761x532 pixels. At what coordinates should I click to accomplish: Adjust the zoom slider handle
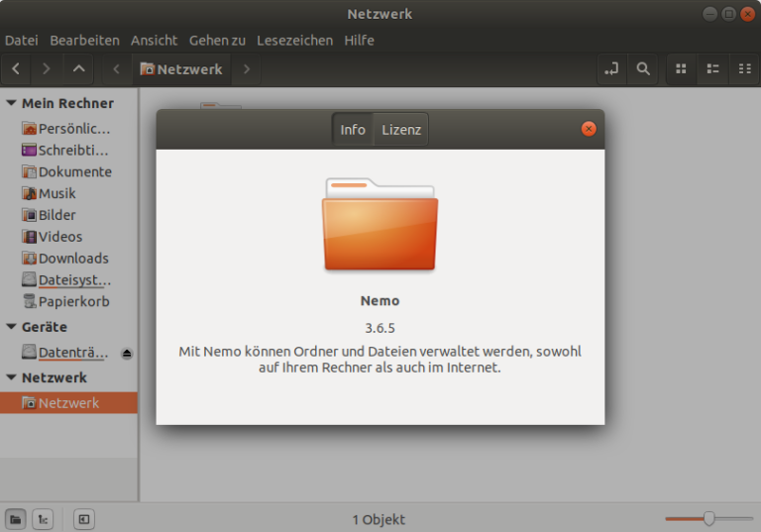[x=709, y=518]
